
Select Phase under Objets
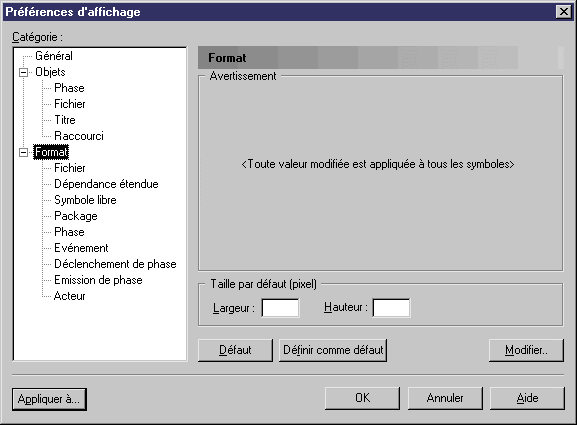[x=69, y=88]
